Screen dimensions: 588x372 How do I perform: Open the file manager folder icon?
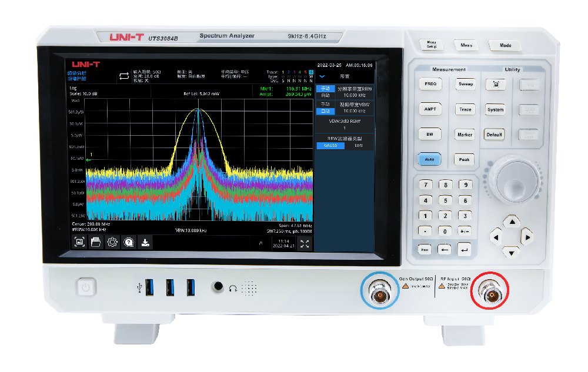point(96,242)
